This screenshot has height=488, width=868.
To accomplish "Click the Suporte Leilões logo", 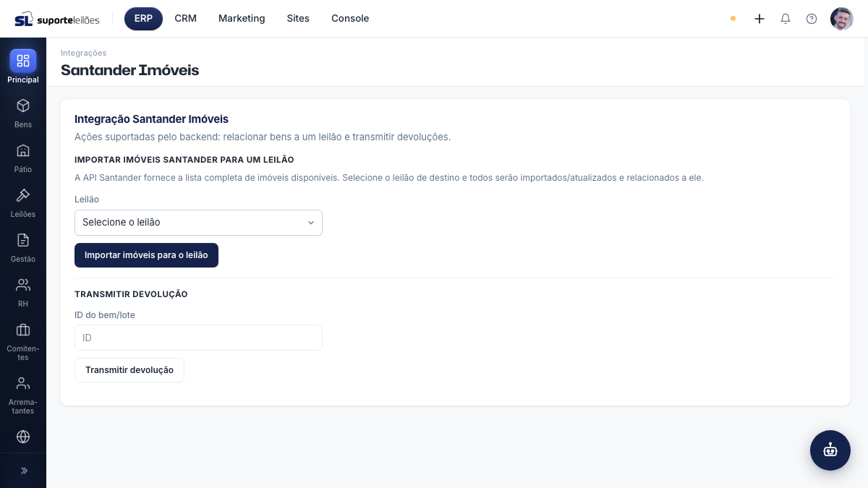I will 57,19.
